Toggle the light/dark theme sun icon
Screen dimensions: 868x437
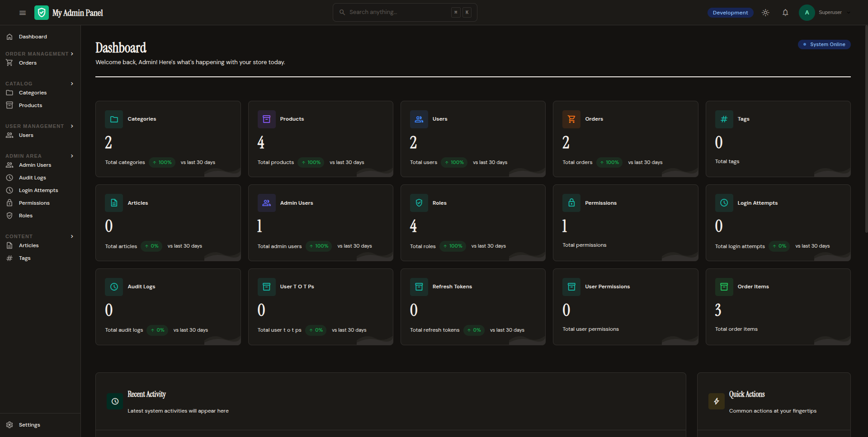pos(765,13)
